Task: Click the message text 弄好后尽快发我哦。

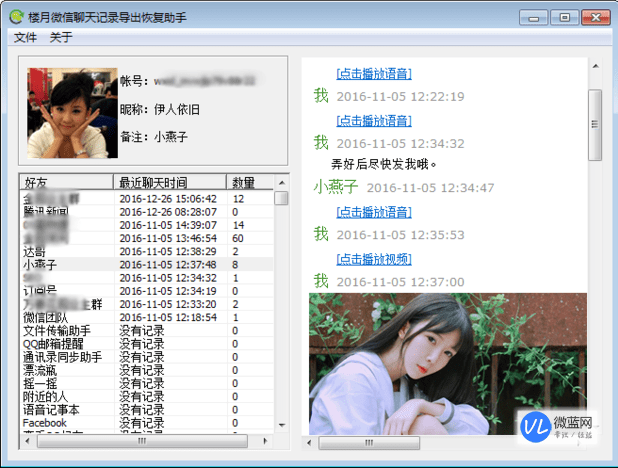Action: pos(384,164)
